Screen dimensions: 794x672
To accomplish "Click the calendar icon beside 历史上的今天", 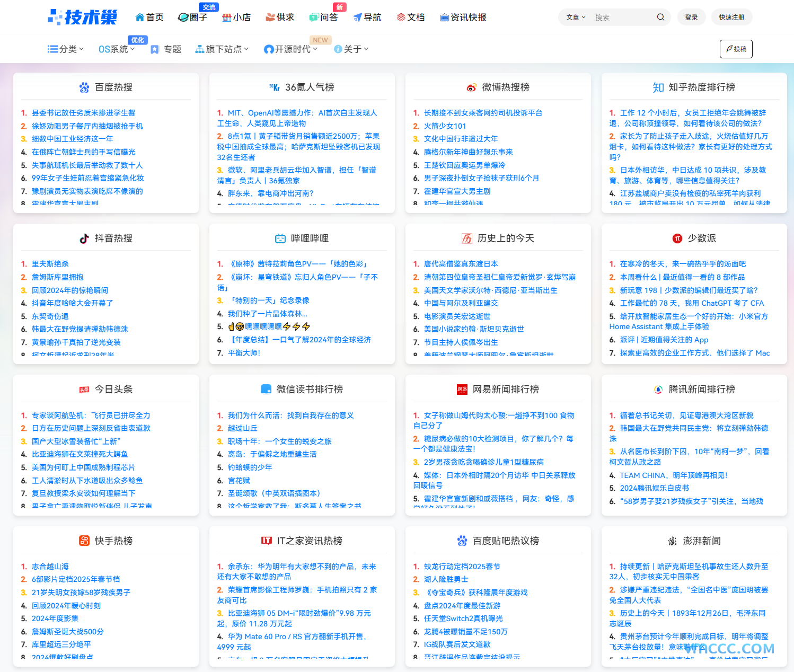I will 466,238.
